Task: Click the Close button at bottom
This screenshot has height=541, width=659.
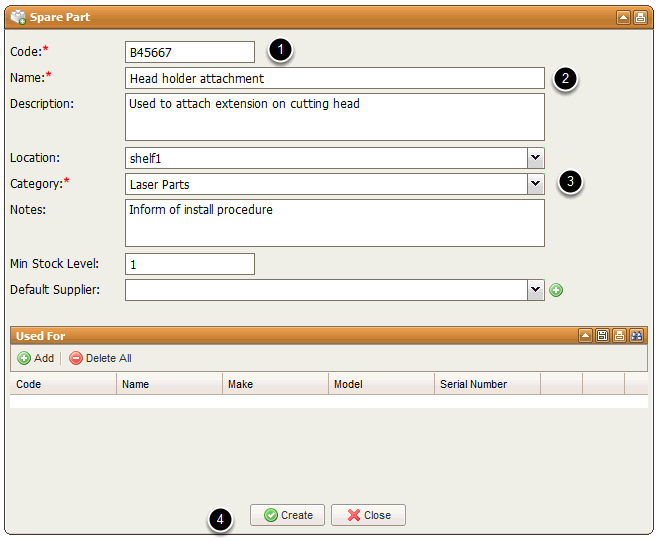Action: tap(368, 515)
